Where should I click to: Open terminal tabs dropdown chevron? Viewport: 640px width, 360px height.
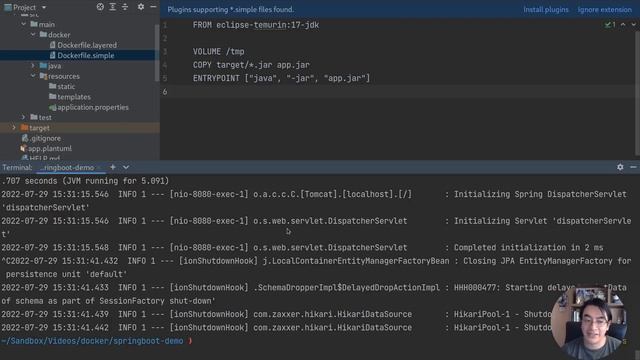(x=126, y=167)
